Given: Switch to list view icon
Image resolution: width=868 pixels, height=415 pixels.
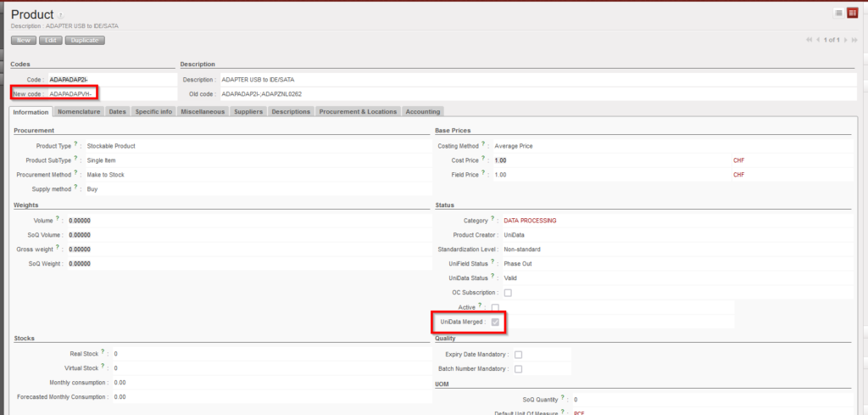Looking at the screenshot, I should (839, 13).
